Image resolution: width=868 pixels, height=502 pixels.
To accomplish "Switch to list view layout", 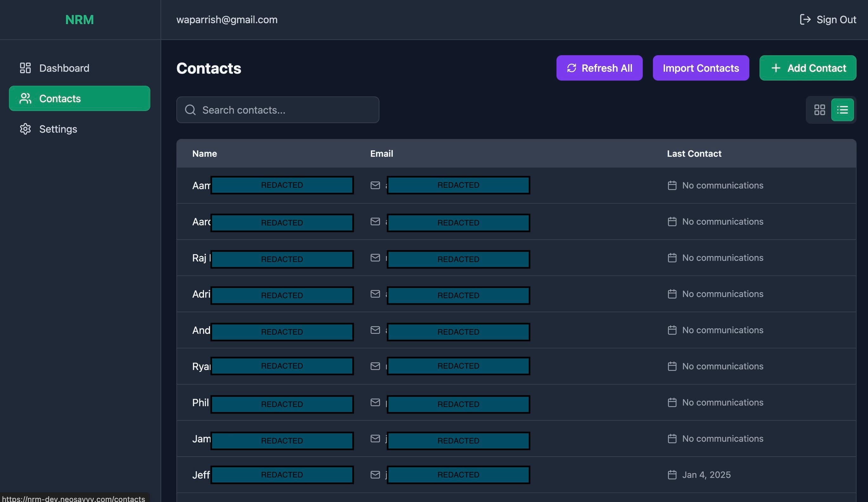I will pyautogui.click(x=842, y=110).
